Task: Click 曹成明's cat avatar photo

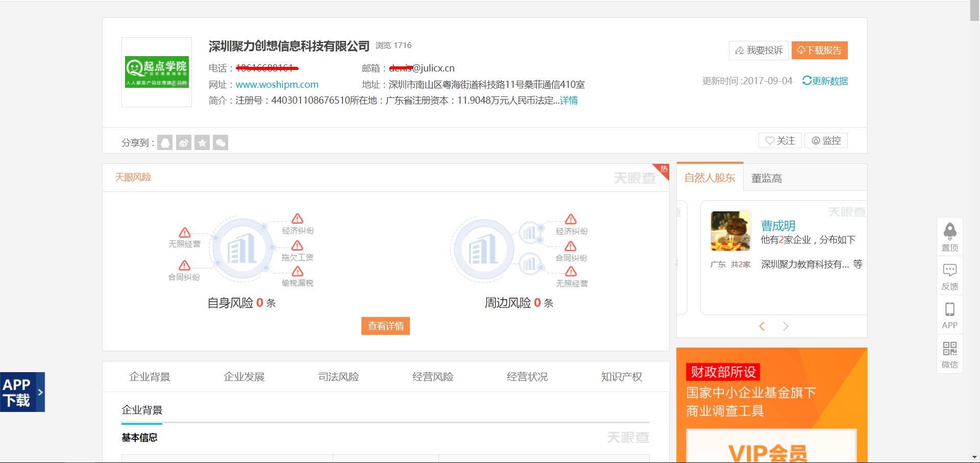Action: (731, 231)
